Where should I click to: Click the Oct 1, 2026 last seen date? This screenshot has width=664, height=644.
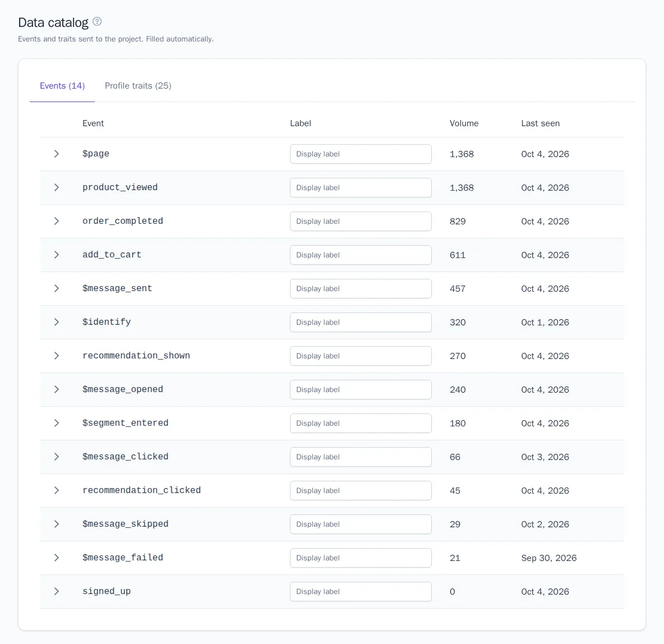point(545,323)
